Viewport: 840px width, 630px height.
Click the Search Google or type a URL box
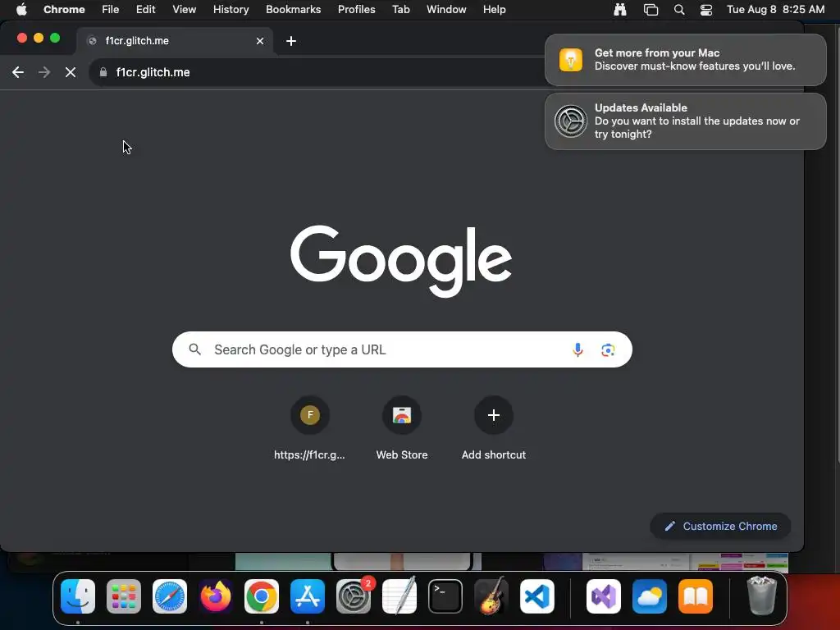click(x=402, y=349)
